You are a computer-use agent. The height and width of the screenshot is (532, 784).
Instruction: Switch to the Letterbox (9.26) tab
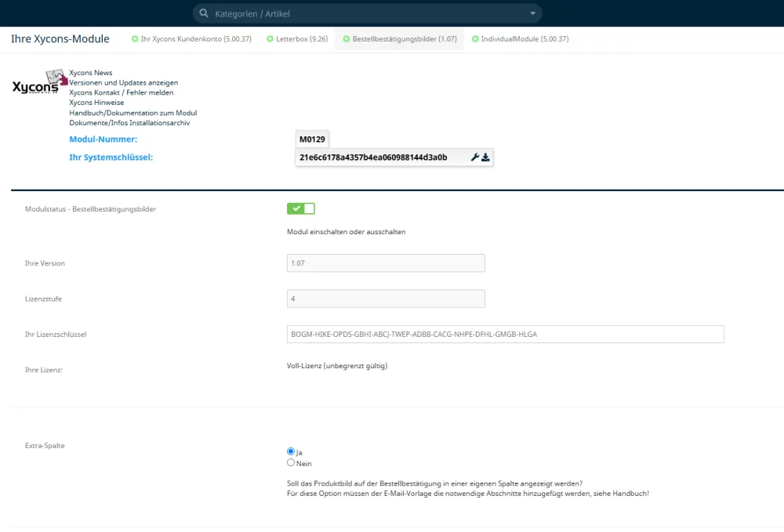click(297, 39)
